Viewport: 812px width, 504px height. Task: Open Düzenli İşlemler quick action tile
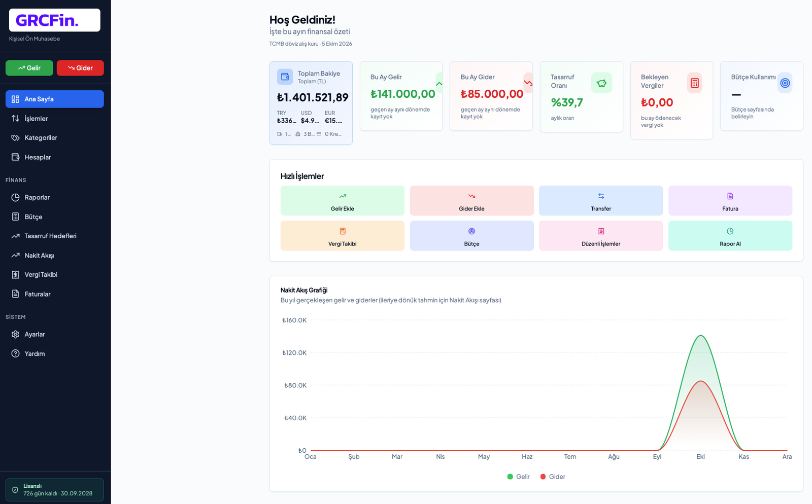click(x=601, y=236)
